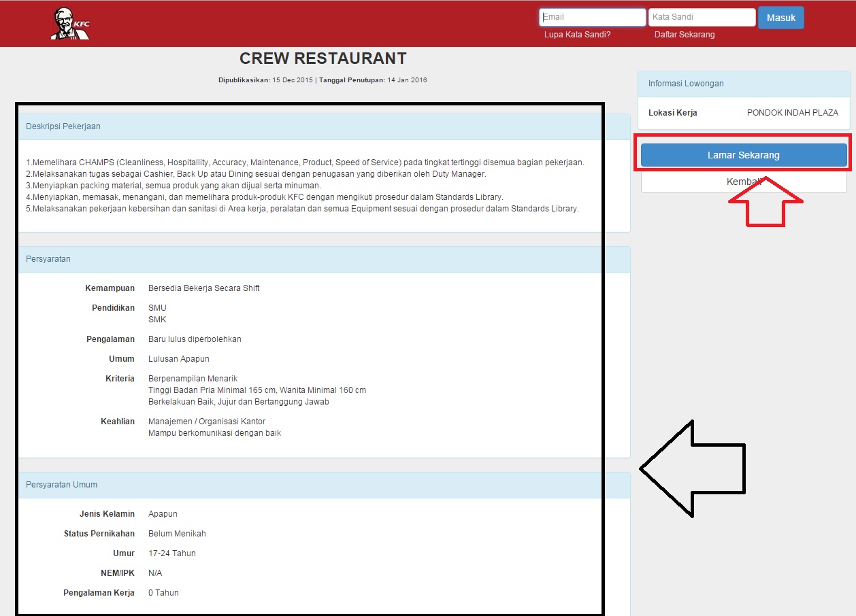Click Manajemen / Organisasi Kantor skill

pyautogui.click(x=207, y=422)
